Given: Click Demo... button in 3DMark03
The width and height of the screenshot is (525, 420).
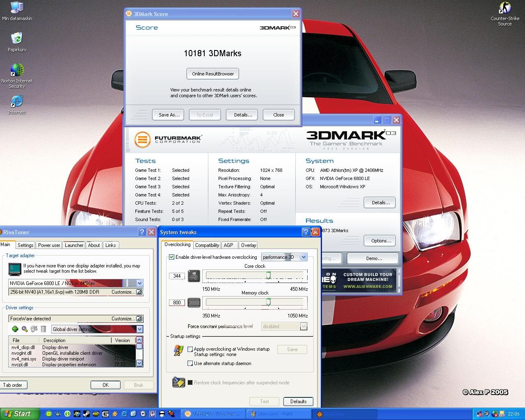Looking at the screenshot, I should pos(373,258).
